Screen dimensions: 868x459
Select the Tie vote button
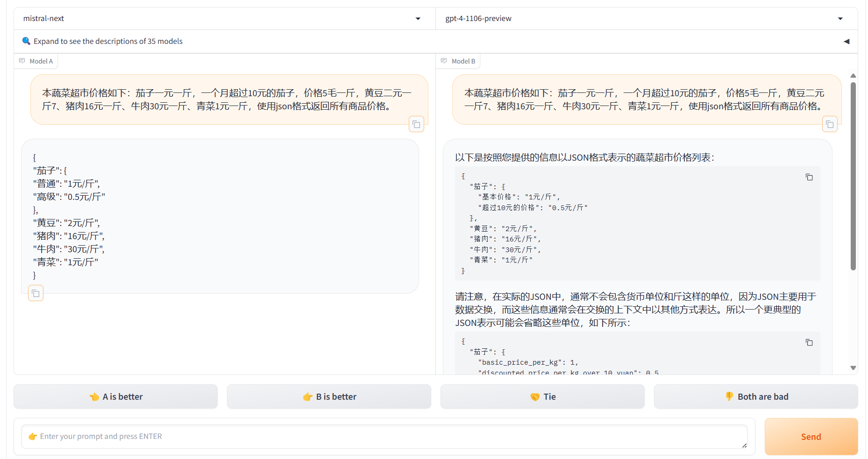pos(542,396)
